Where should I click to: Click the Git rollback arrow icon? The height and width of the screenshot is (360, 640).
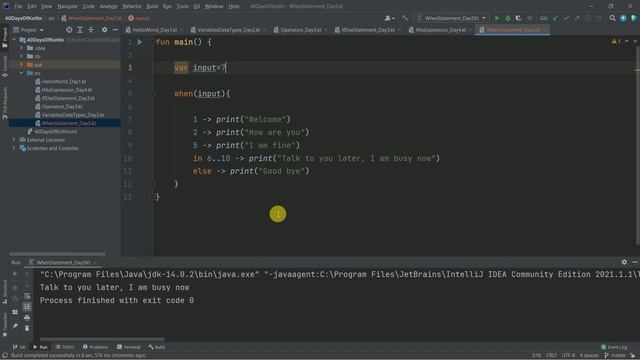tap(599, 18)
